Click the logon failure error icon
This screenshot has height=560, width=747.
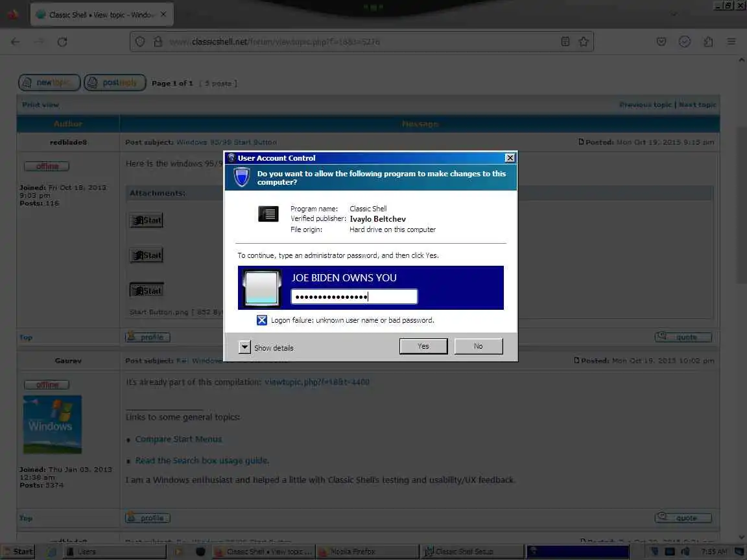point(261,320)
